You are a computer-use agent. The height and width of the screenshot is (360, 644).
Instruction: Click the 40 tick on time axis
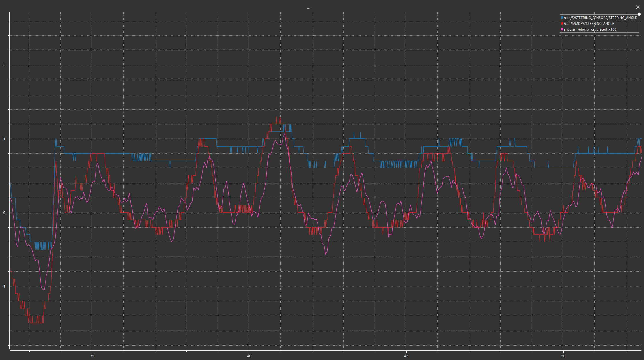(249, 356)
